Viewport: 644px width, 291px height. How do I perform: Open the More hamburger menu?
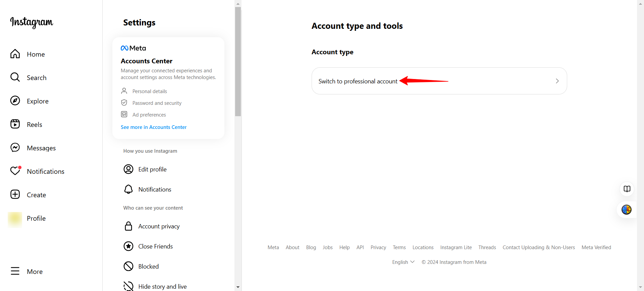15,271
